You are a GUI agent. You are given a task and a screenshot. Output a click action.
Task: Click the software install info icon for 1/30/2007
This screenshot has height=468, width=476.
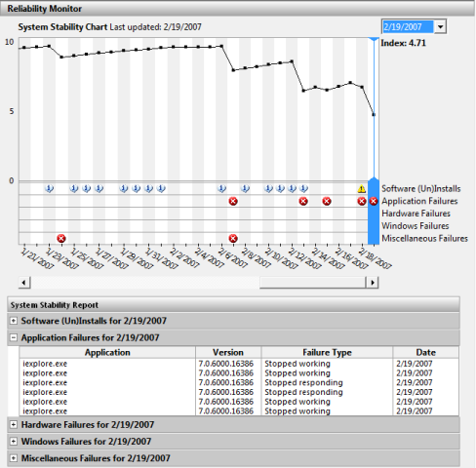137,188
